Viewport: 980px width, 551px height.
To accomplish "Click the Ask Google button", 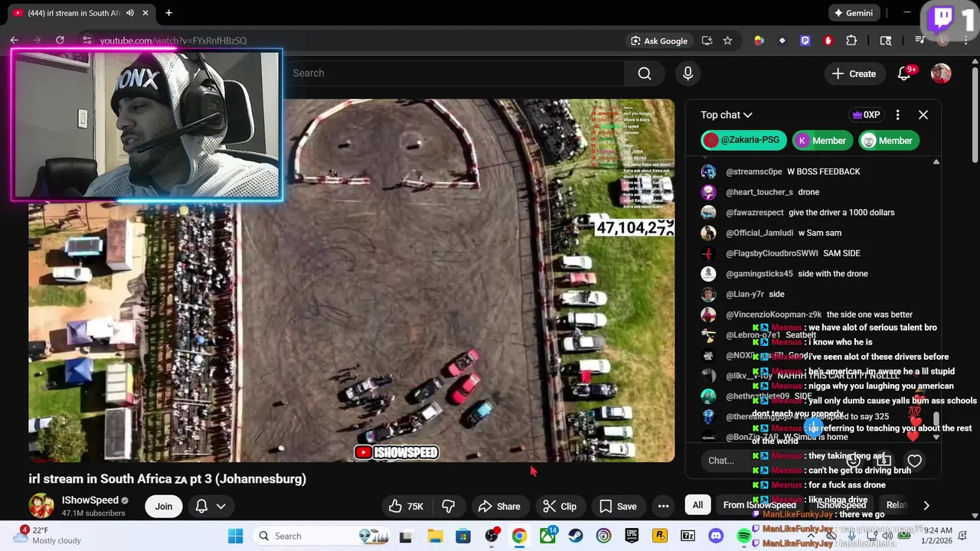I will pyautogui.click(x=658, y=41).
